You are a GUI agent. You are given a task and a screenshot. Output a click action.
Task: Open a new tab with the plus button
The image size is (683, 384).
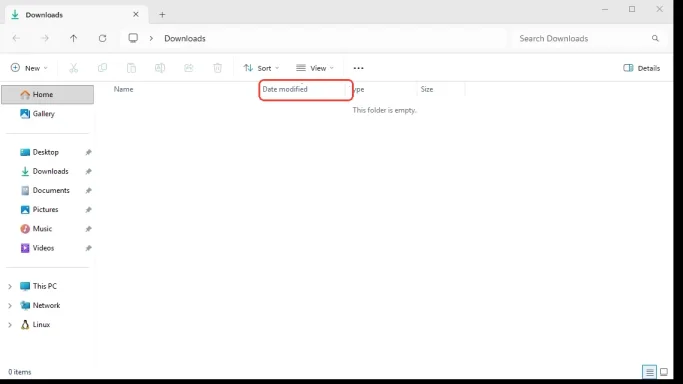point(162,15)
